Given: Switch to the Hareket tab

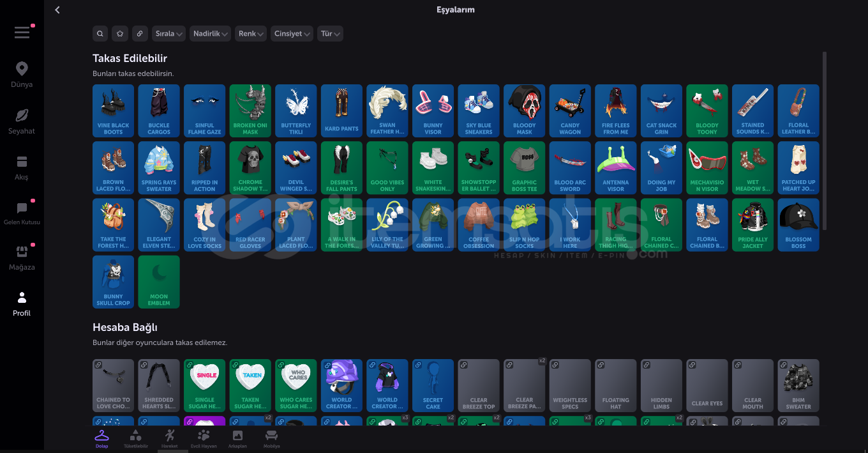Looking at the screenshot, I should 169,439.
